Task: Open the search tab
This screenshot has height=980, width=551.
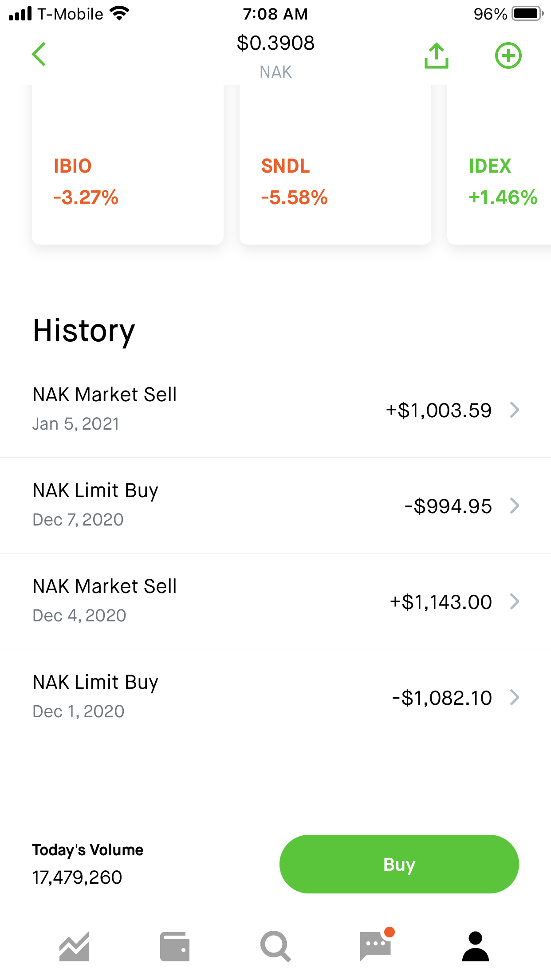Action: [275, 946]
